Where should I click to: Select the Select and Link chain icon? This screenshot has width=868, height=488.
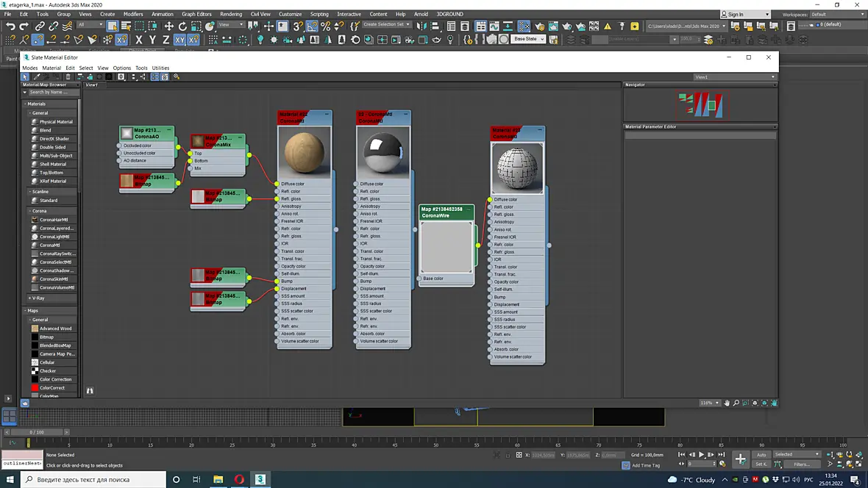(x=40, y=26)
